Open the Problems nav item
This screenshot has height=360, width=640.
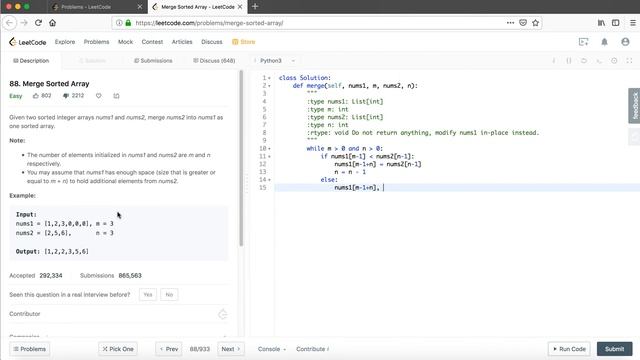[96, 42]
